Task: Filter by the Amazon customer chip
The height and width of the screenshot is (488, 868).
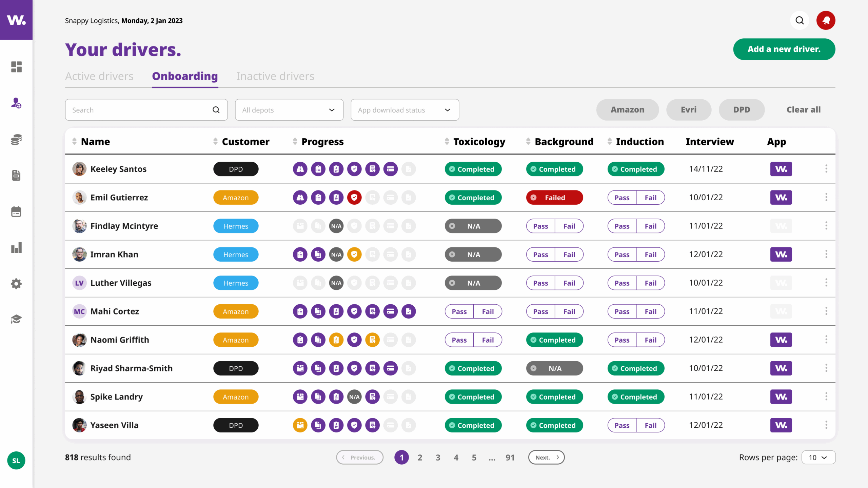Action: pos(628,110)
